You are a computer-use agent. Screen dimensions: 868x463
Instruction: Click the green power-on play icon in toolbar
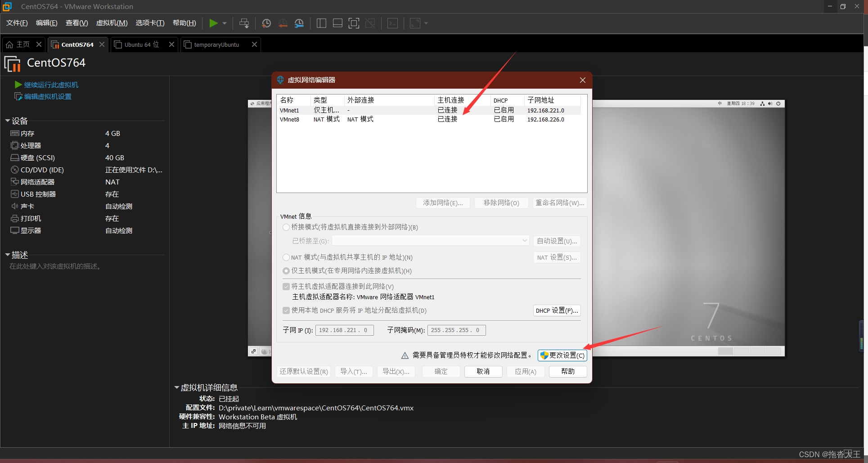tap(214, 23)
